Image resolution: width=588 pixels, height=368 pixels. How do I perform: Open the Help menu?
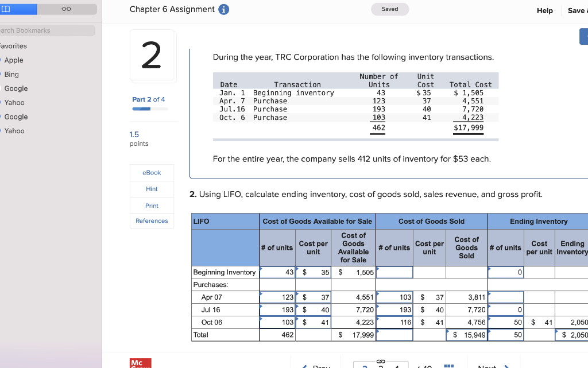click(x=544, y=10)
